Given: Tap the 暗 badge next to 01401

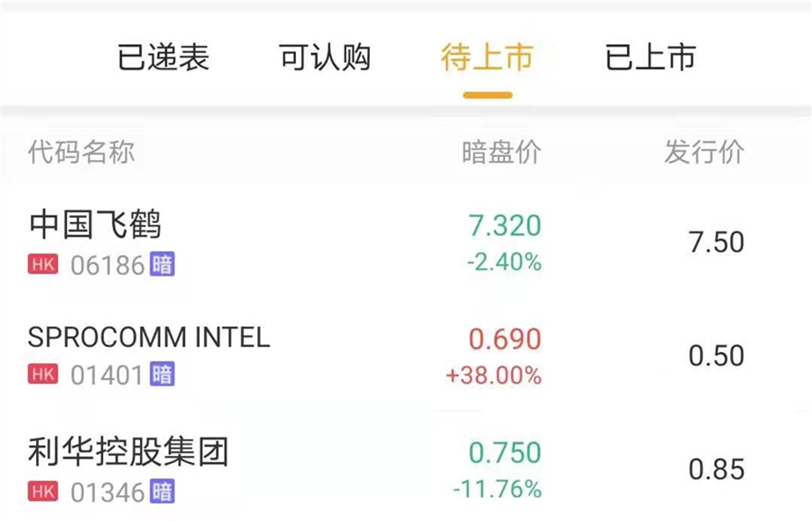Looking at the screenshot, I should coord(162,375).
